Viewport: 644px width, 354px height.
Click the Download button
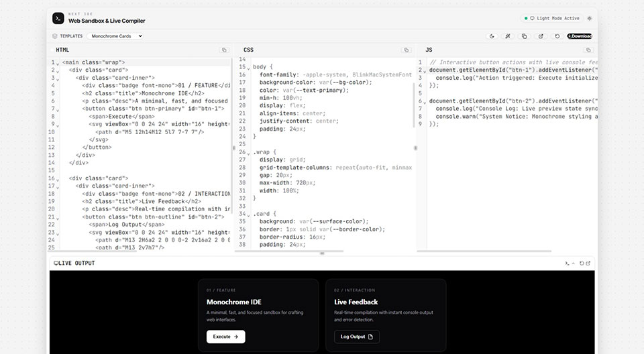tap(580, 36)
